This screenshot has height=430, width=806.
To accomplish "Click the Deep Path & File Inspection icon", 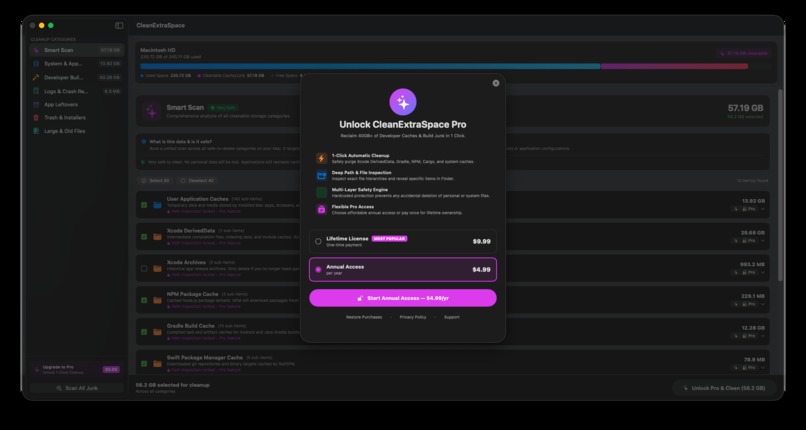I will coord(321,175).
